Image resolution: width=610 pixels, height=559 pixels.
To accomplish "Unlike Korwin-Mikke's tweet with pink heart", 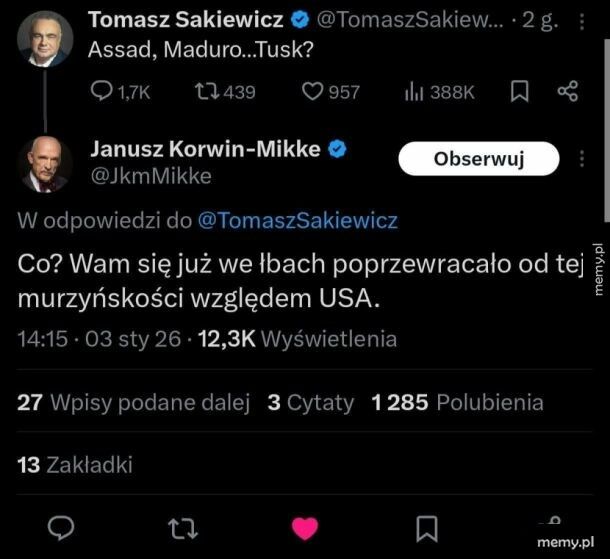I will click(304, 527).
